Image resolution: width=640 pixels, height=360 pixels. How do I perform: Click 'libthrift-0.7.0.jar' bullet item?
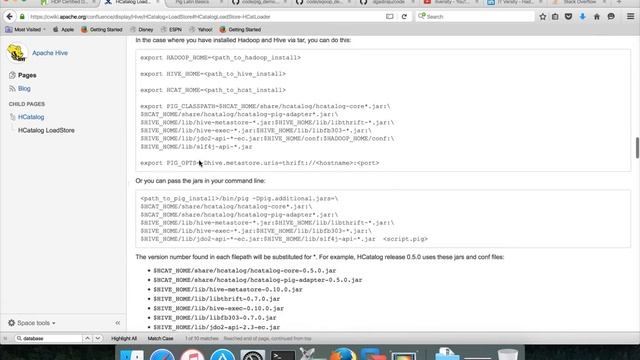(217, 299)
